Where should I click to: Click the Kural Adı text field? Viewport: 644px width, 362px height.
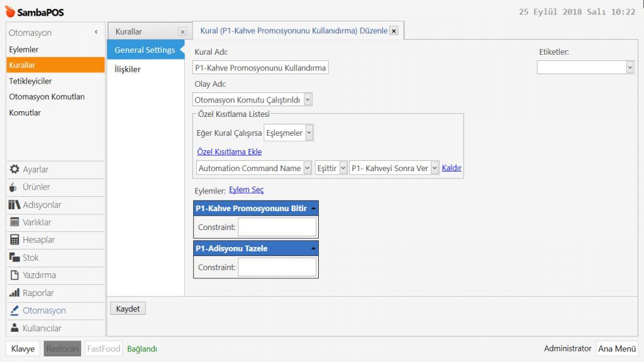[x=260, y=68]
